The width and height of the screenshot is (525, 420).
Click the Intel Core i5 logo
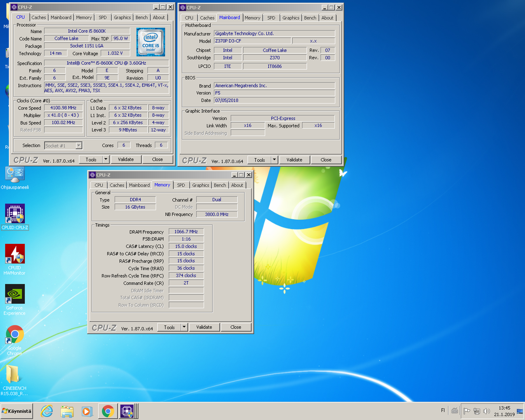(150, 42)
